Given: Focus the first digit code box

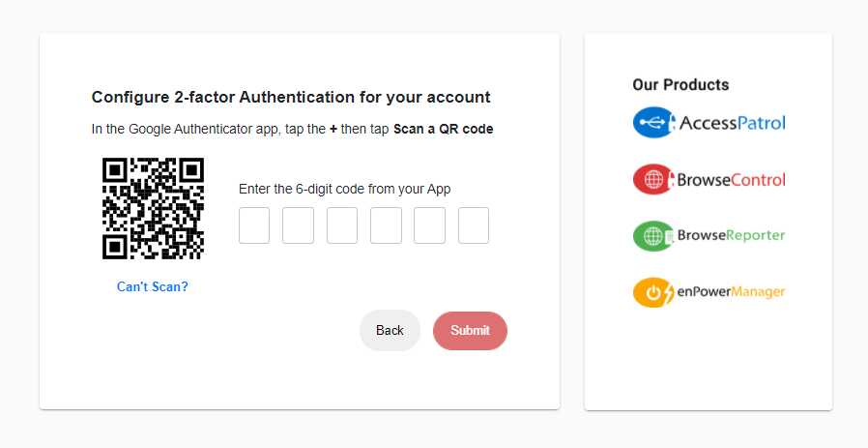Looking at the screenshot, I should tap(254, 225).
